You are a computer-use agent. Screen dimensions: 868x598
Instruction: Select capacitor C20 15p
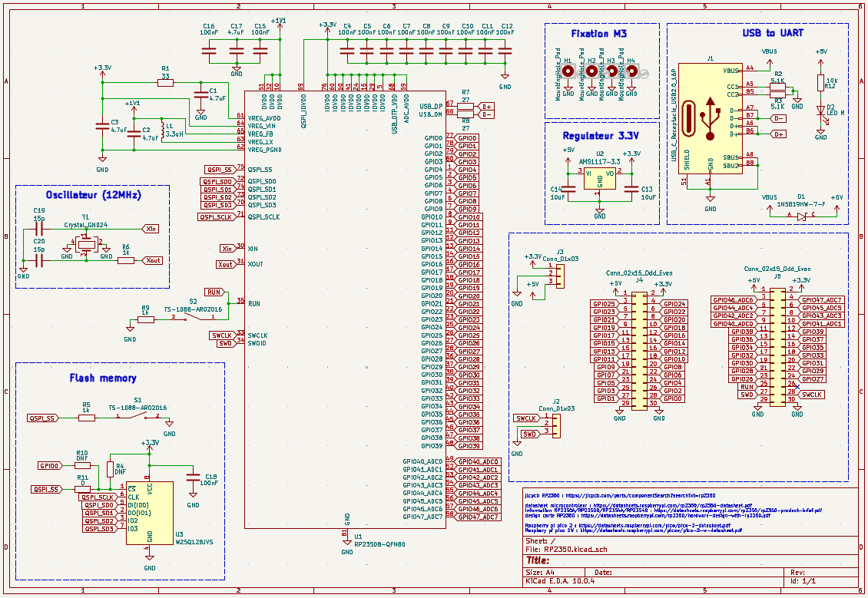pos(38,260)
